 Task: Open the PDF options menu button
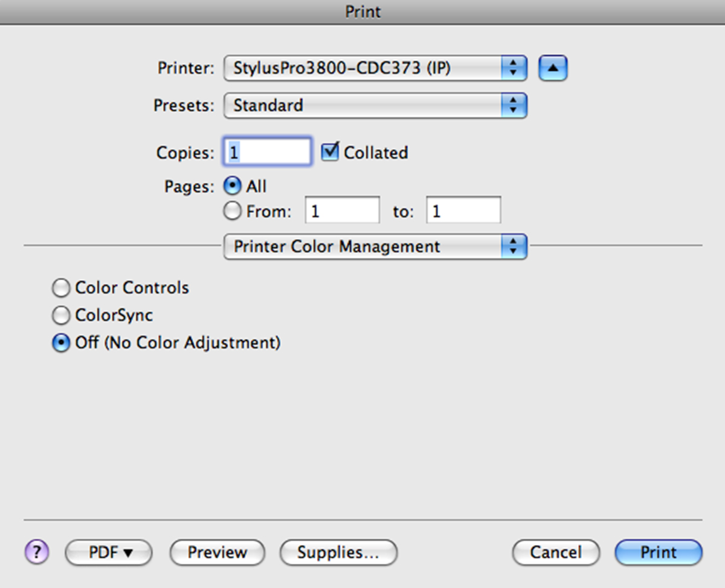109,552
